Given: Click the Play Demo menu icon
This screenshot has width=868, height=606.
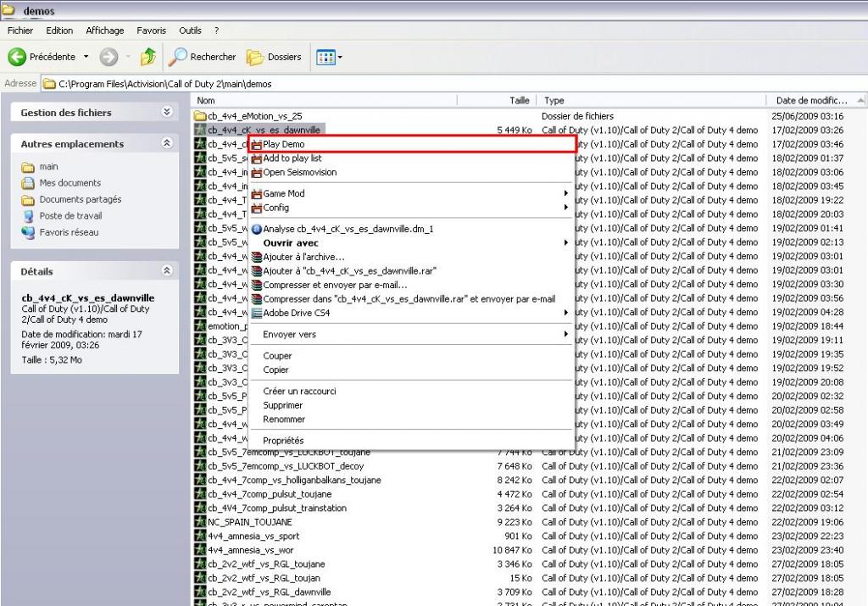Looking at the screenshot, I should 256,144.
